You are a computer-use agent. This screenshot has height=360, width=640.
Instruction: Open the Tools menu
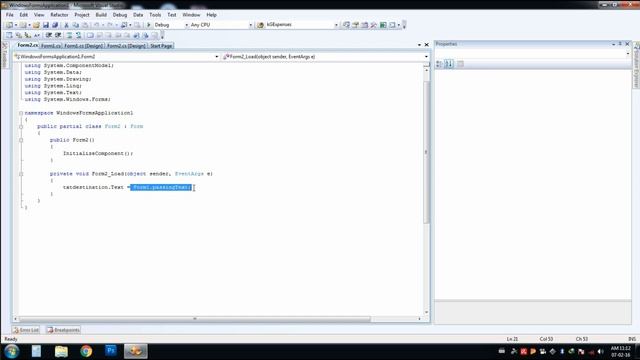point(155,15)
